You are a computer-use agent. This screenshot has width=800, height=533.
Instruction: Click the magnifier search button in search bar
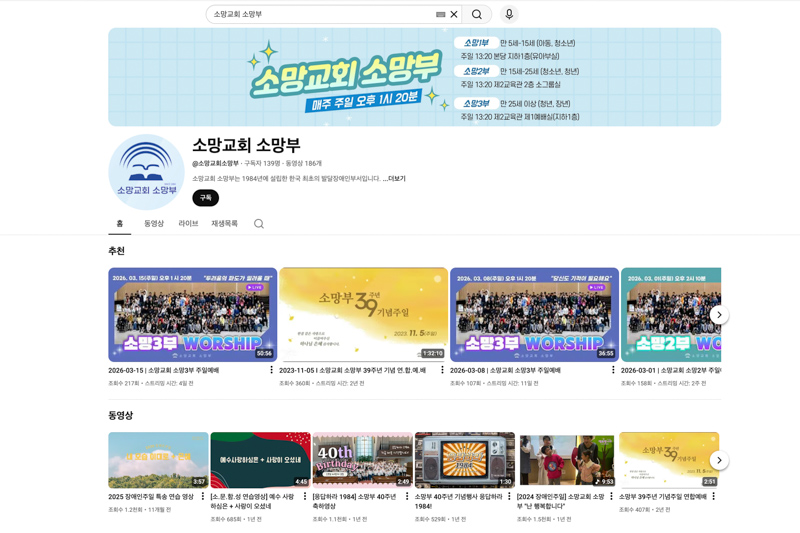[x=477, y=14]
